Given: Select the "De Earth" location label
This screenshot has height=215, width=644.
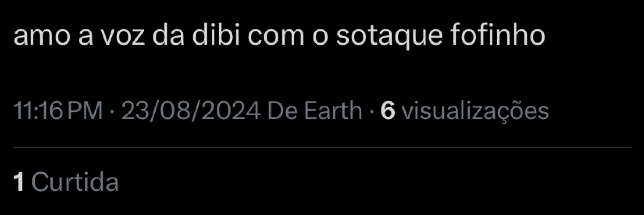Looking at the screenshot, I should tap(314, 110).
